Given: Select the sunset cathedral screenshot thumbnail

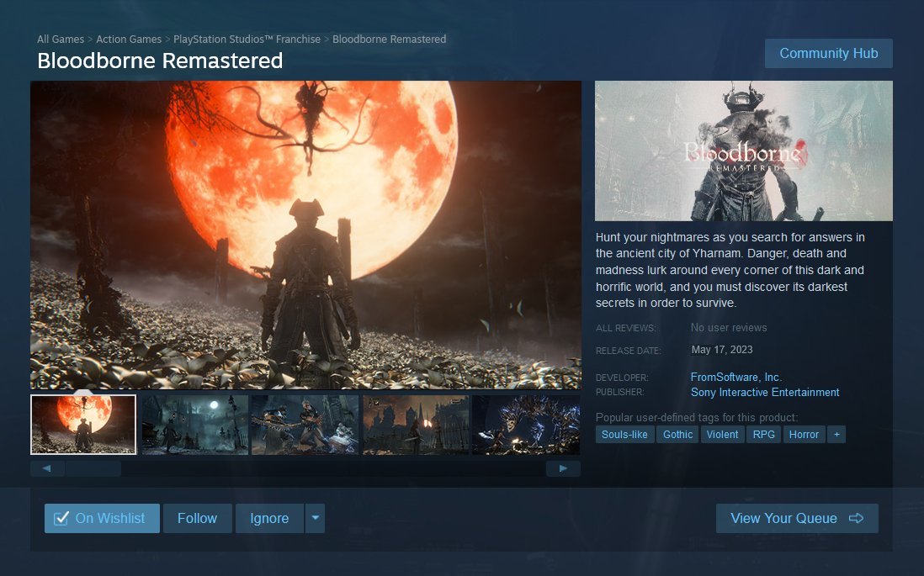Looking at the screenshot, I should tap(416, 425).
